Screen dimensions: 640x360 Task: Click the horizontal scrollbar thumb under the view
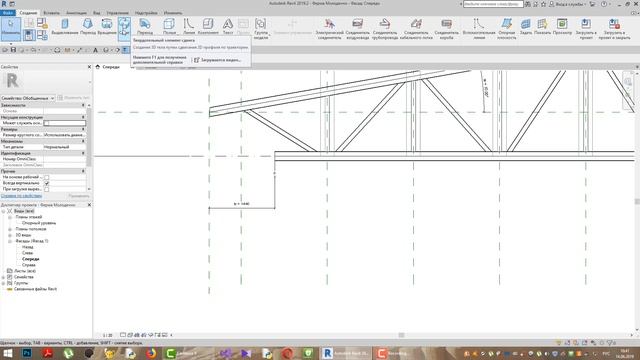click(401, 335)
